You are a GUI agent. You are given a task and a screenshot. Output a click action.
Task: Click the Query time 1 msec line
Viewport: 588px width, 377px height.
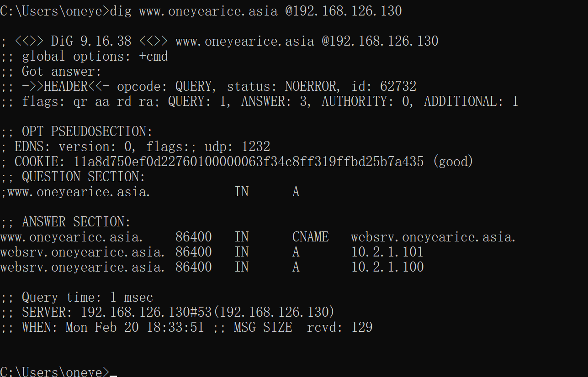77,298
